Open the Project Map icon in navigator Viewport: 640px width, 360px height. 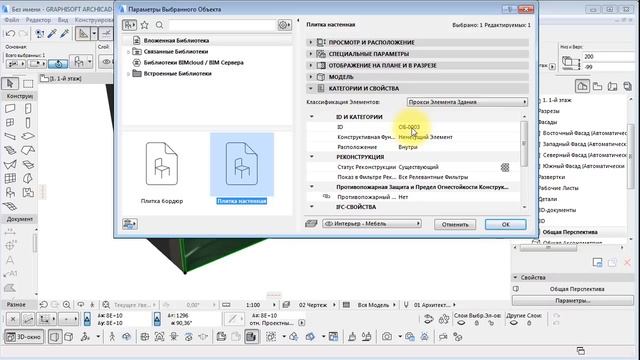click(x=582, y=87)
